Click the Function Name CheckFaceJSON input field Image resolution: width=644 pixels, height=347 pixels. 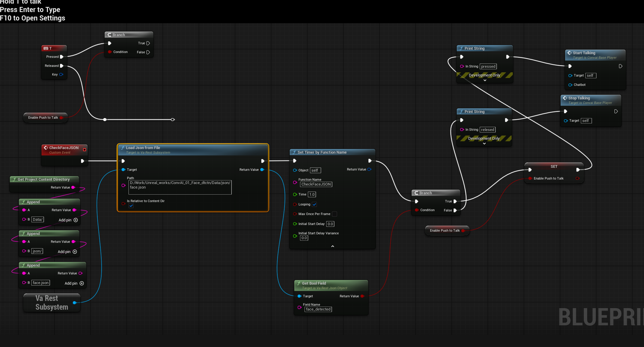(x=316, y=184)
